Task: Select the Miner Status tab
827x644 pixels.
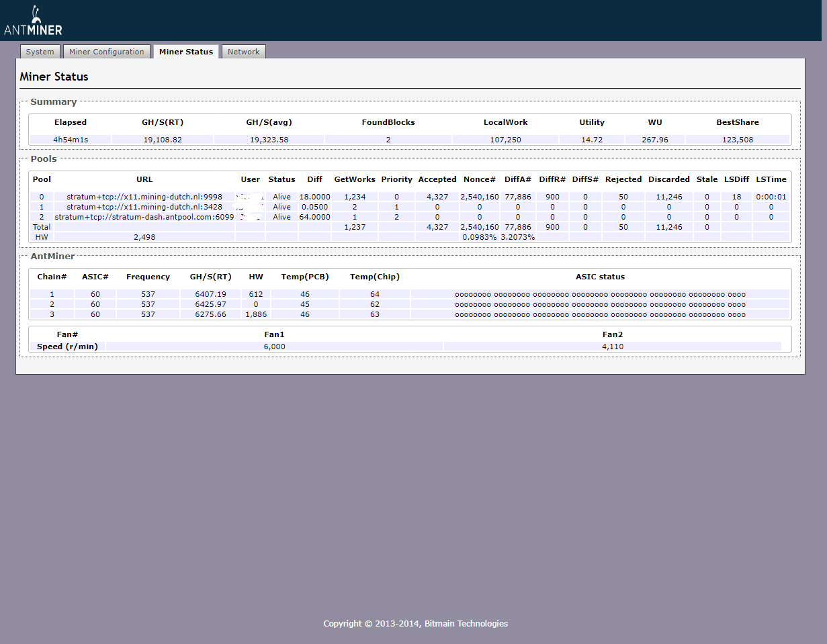Action: point(186,52)
